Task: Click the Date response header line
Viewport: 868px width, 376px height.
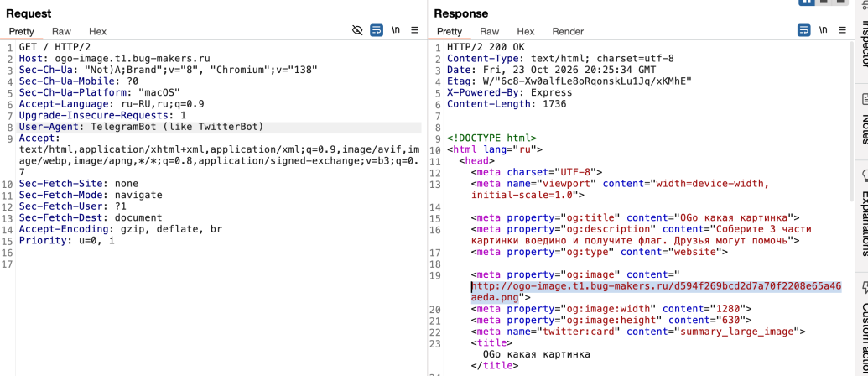Action: pos(551,70)
